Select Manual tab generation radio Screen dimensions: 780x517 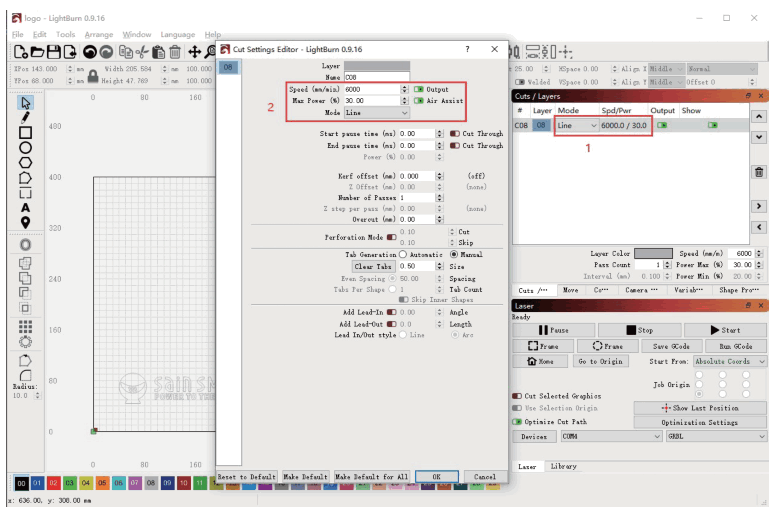454,254
